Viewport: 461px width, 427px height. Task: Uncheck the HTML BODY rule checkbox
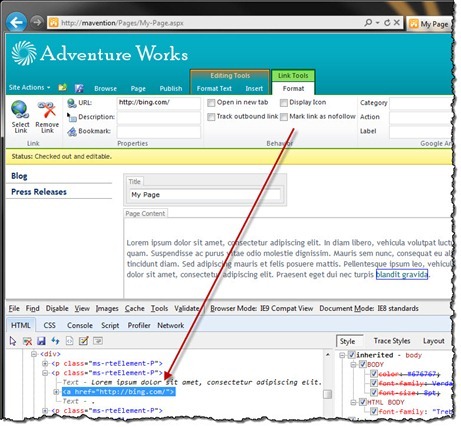coord(363,402)
